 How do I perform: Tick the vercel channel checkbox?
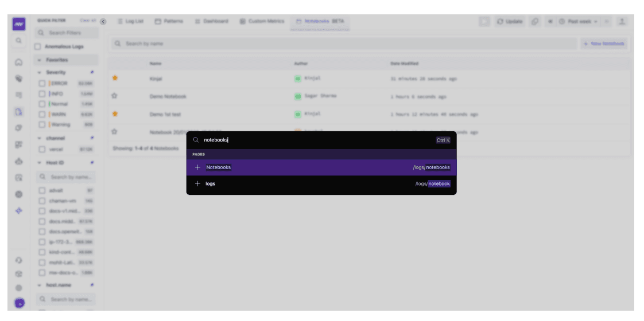pos(42,149)
